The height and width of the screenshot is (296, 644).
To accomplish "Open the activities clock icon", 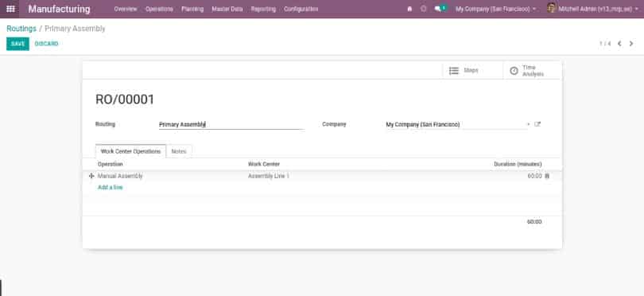I will tap(424, 9).
